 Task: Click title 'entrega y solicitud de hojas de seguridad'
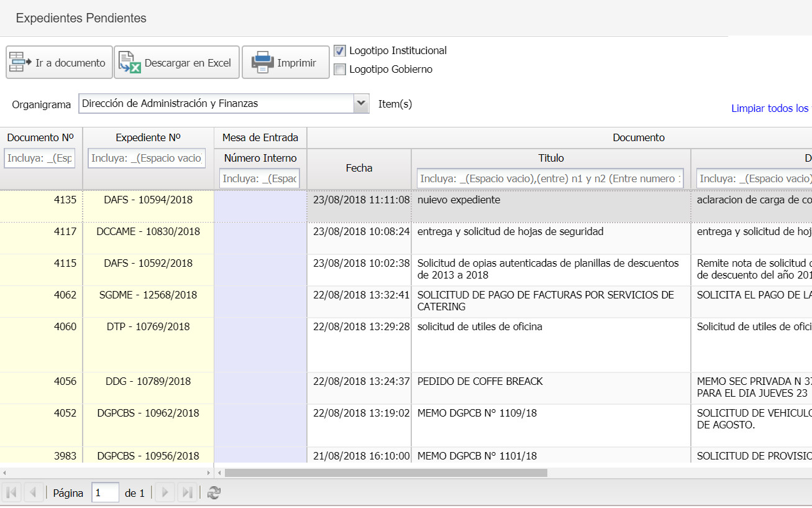click(x=511, y=231)
